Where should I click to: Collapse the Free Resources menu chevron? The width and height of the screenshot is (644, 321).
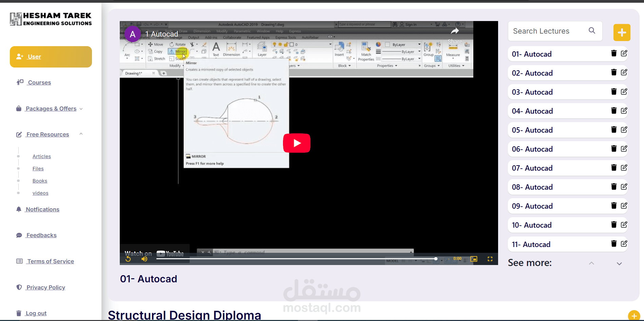point(81,134)
